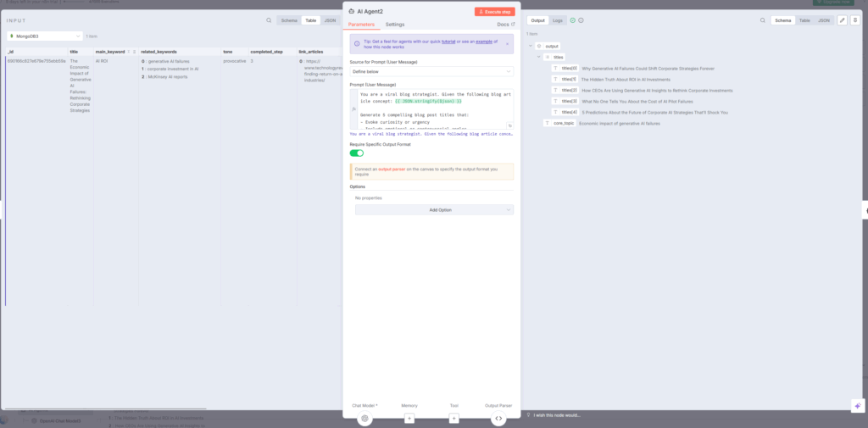Open the Output Parser connector
The height and width of the screenshot is (428, 868).
point(498,418)
